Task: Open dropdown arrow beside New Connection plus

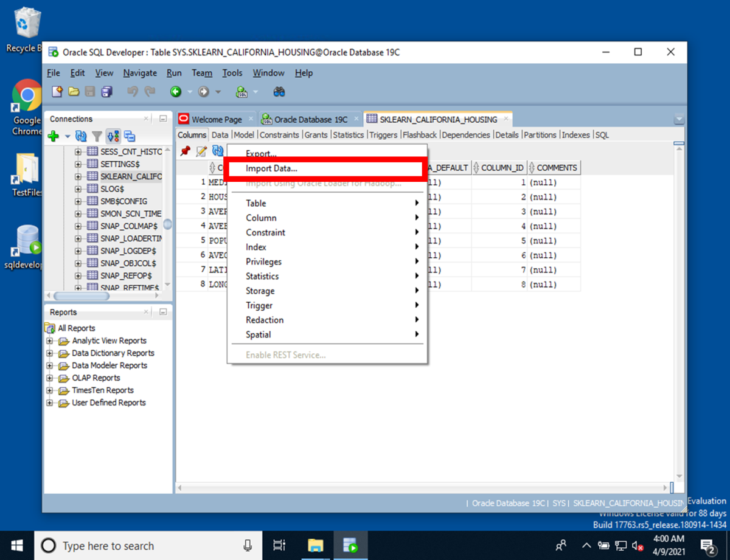Action: point(68,137)
